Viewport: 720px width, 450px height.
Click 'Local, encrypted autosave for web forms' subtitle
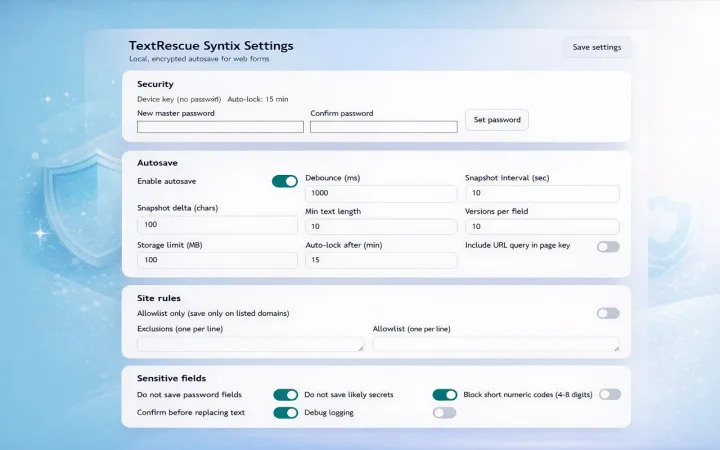pos(199,59)
